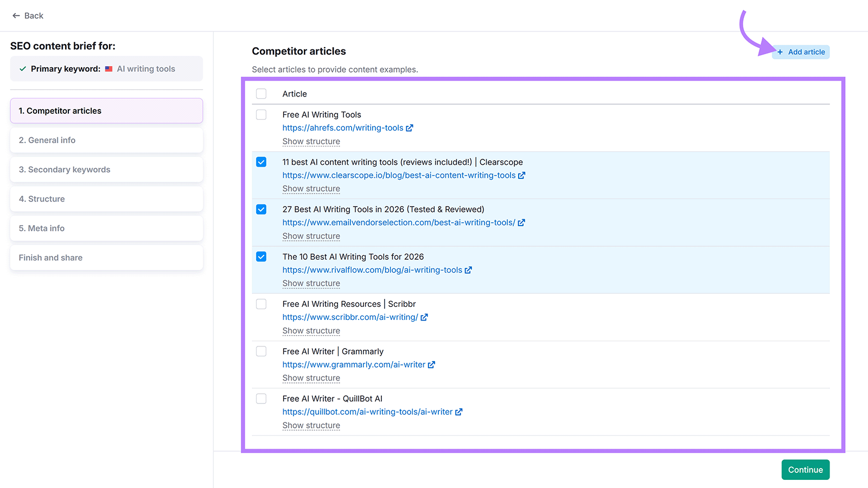Click the external link icon next to the Rivalflow URL
The height and width of the screenshot is (488, 868).
pyautogui.click(x=469, y=269)
